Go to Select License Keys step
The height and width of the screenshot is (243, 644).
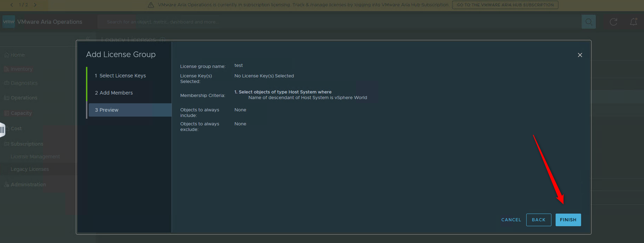(x=122, y=76)
